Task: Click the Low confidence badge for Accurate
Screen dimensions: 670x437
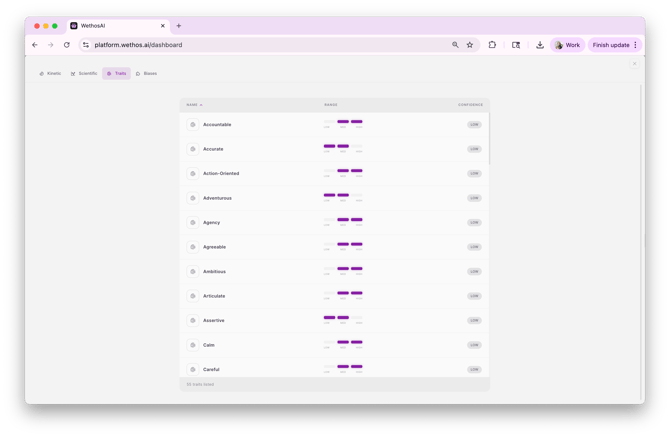Action: pyautogui.click(x=474, y=149)
